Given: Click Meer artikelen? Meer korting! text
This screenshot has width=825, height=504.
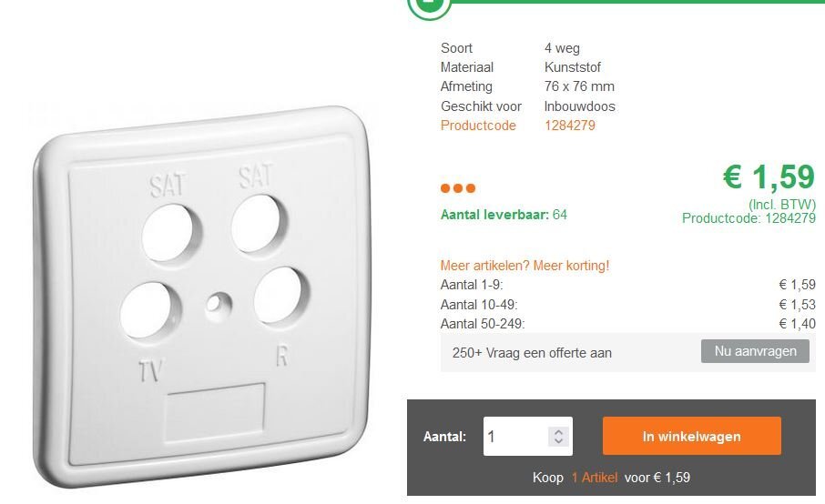Looking at the screenshot, I should [x=525, y=266].
